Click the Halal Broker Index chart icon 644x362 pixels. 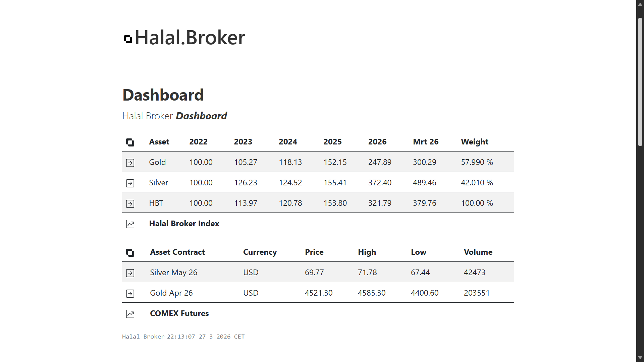tap(130, 224)
